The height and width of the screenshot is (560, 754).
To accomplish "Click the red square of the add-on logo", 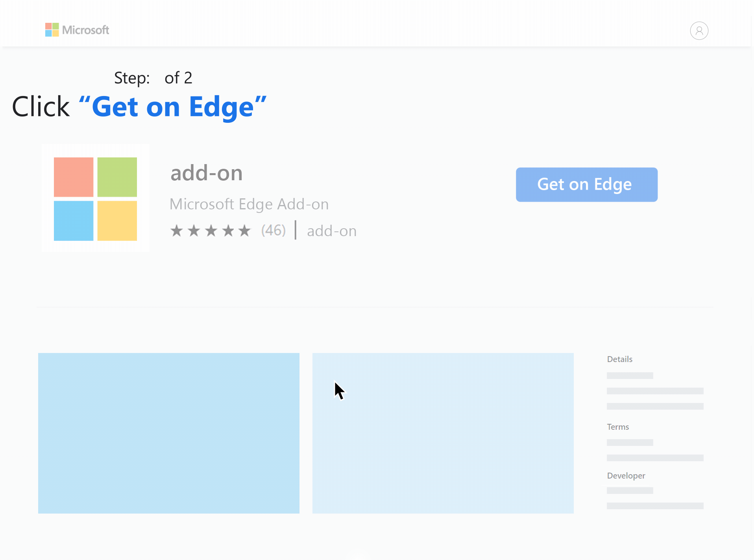I will pyautogui.click(x=74, y=177).
